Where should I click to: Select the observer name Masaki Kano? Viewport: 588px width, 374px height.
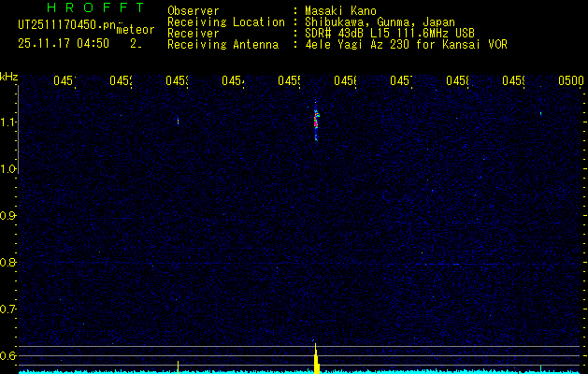(335, 10)
